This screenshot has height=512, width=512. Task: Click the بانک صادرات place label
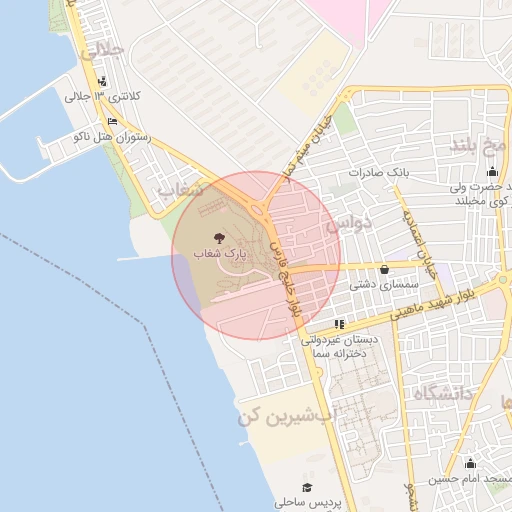tap(379, 173)
